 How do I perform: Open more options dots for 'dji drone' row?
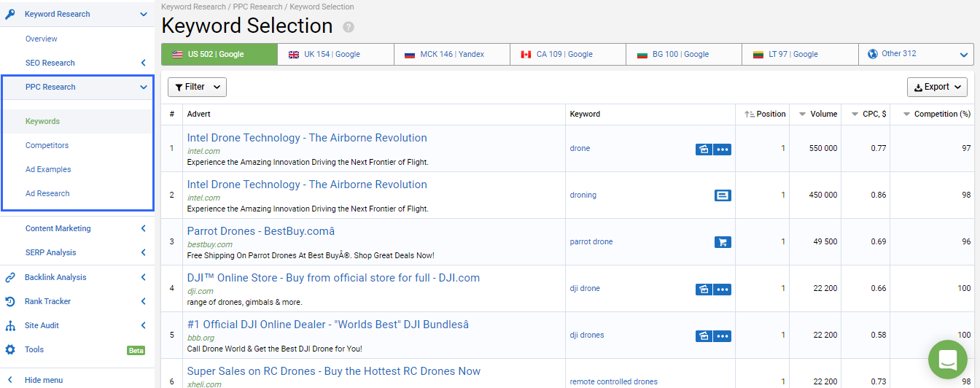coord(723,289)
